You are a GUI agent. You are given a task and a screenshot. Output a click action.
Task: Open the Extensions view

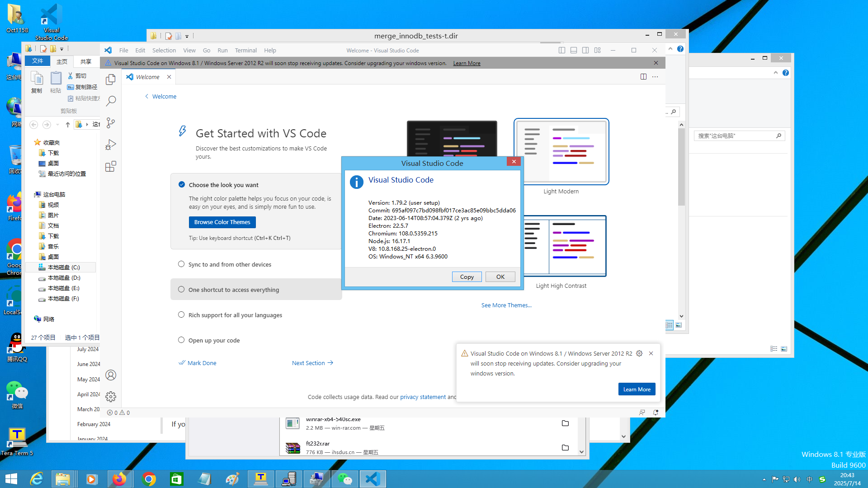pyautogui.click(x=111, y=167)
